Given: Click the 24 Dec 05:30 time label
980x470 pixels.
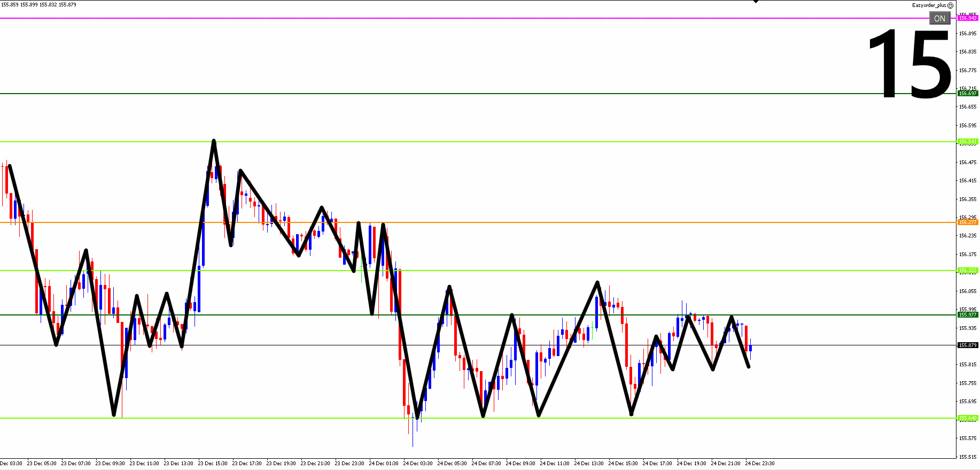Looking at the screenshot, I should pos(452,464).
